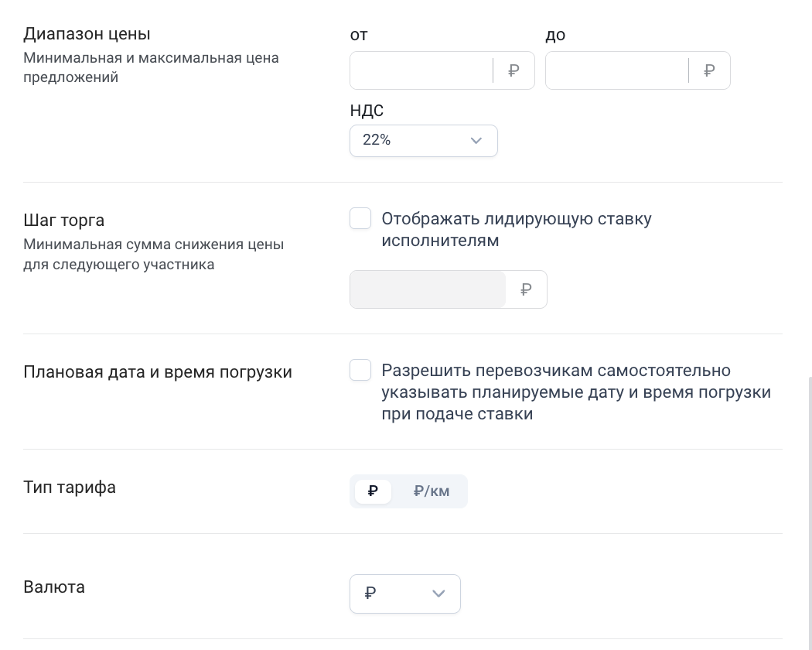812x650 pixels.
Task: Click the "Тип тарифа" label
Action: click(70, 487)
